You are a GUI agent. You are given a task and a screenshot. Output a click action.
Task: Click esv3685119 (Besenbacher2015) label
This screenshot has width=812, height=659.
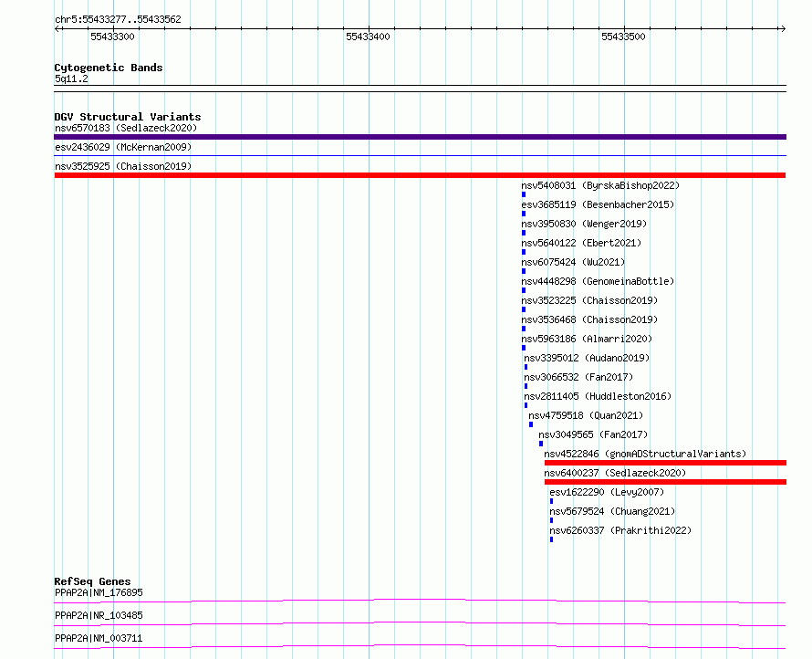coord(598,204)
